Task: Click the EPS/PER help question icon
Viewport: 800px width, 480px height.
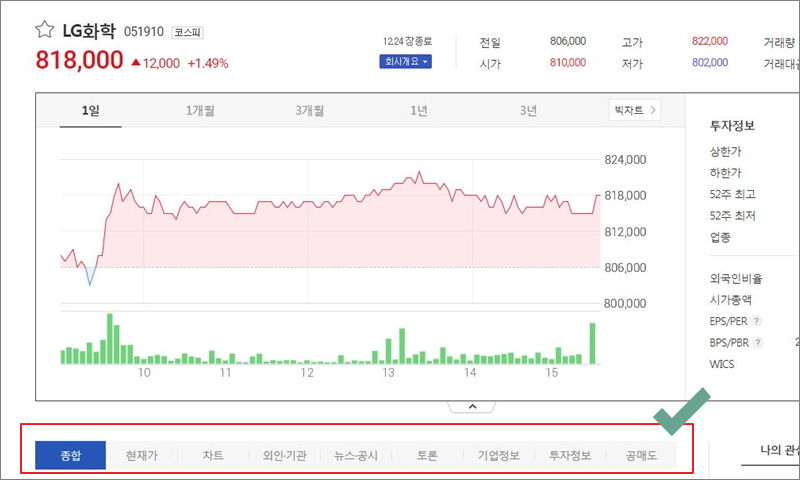Action: [x=757, y=321]
